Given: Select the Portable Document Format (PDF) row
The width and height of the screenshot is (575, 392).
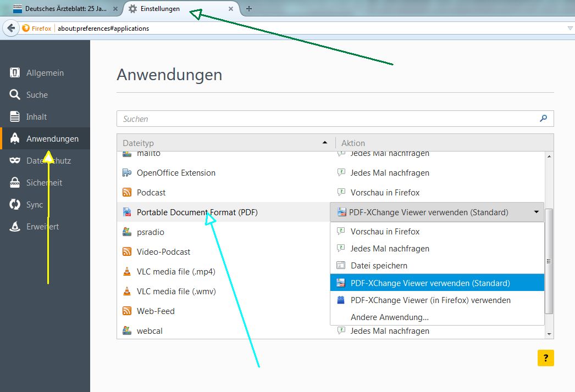Looking at the screenshot, I should click(223, 212).
